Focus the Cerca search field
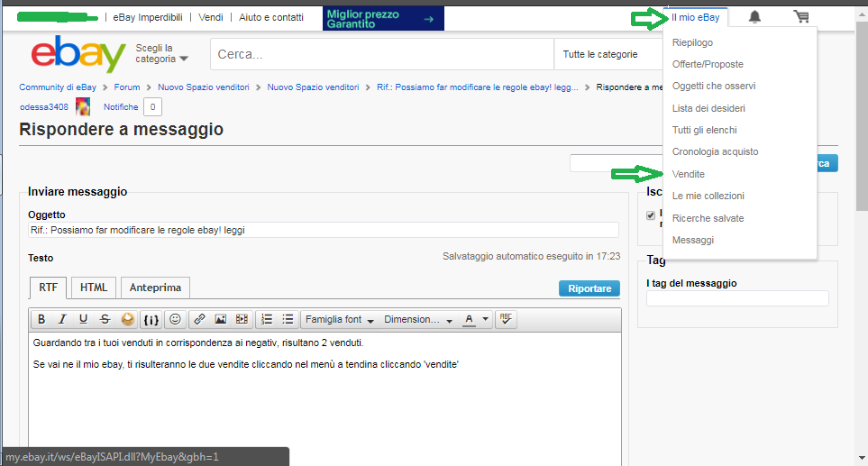 (382, 54)
